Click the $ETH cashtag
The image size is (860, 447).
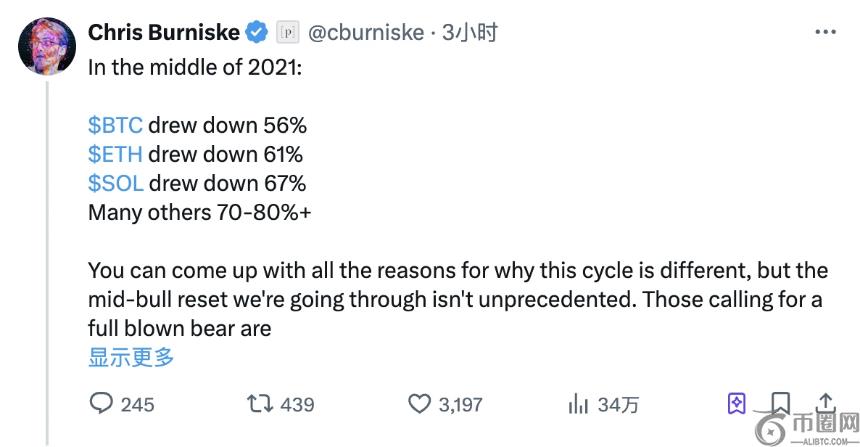point(115,155)
